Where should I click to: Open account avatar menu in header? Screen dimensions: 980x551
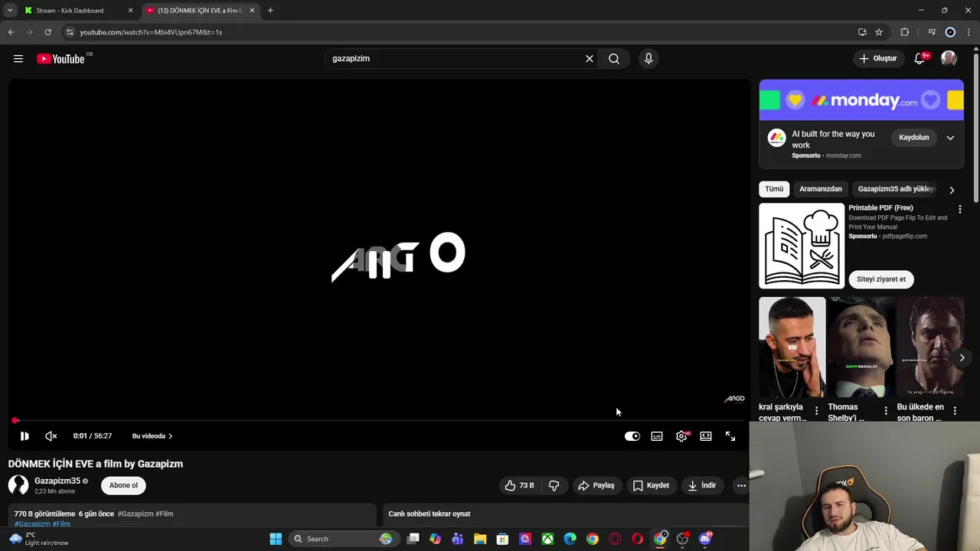(x=949, y=59)
